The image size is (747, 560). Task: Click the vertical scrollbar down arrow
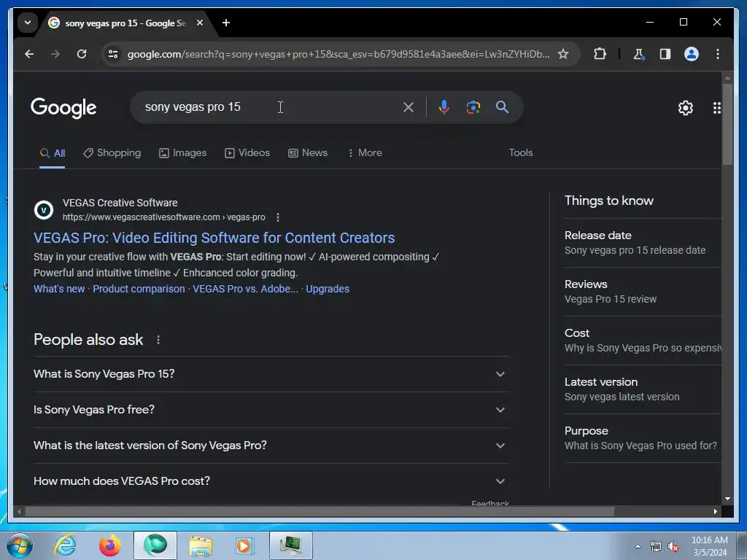727,499
